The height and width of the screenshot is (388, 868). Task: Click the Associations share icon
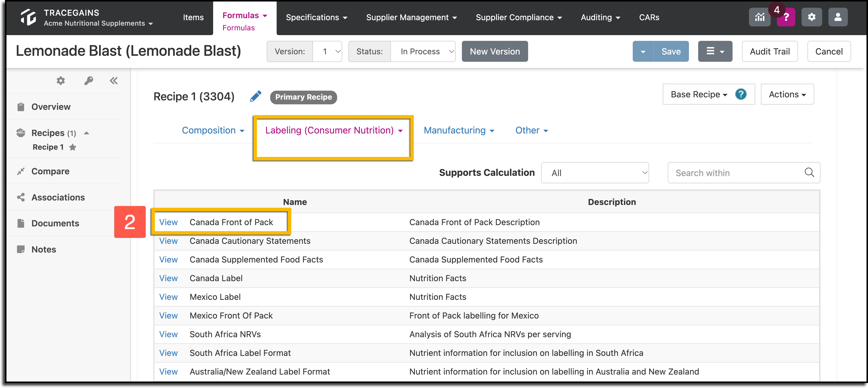click(21, 197)
